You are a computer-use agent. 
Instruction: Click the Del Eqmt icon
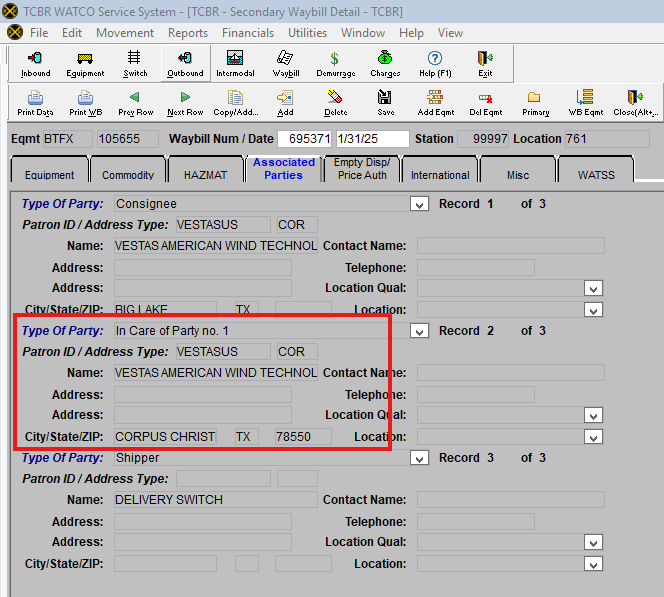485,103
